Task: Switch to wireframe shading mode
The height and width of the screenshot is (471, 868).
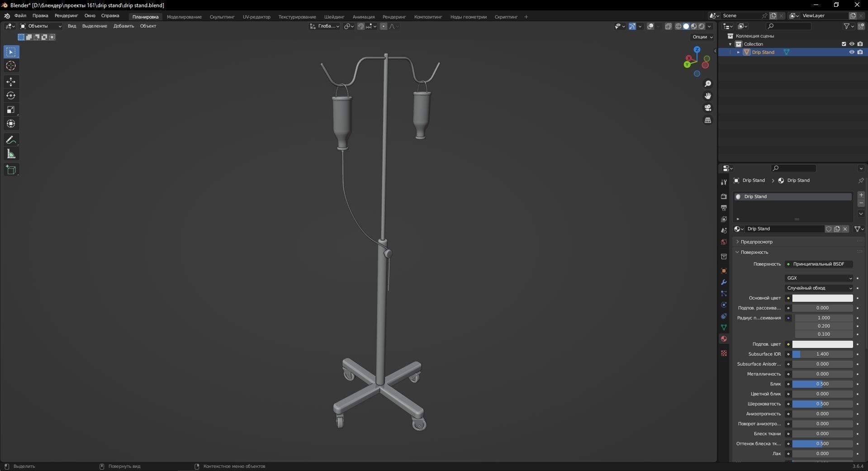Action: point(678,26)
